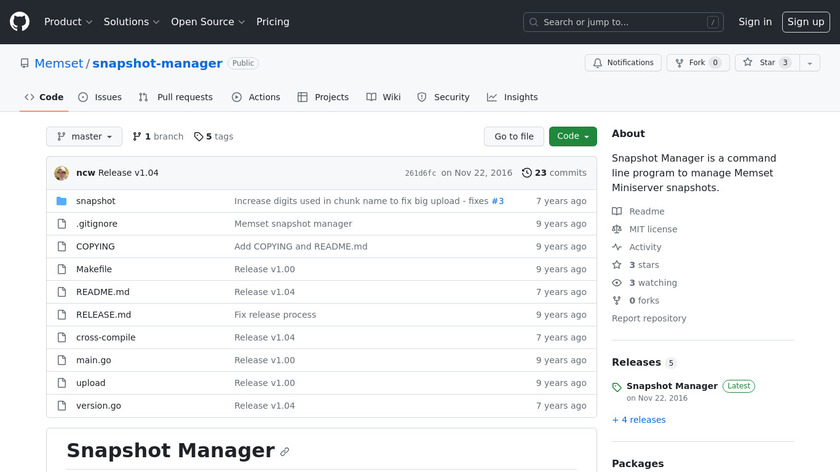Screen dimensions: 840x472
Task: Click the tag icon next to 5 tags
Action: [199, 137]
